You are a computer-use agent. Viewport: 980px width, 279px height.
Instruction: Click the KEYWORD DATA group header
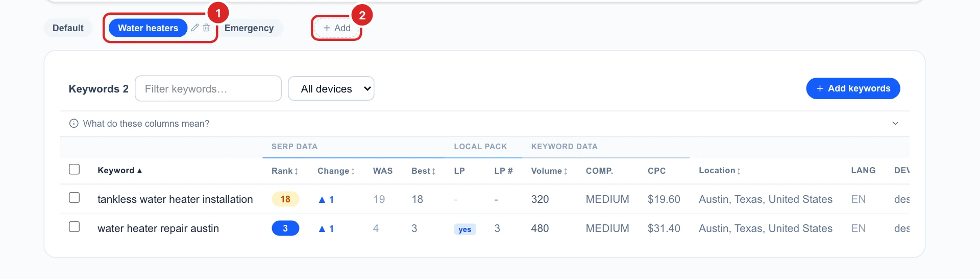click(564, 147)
